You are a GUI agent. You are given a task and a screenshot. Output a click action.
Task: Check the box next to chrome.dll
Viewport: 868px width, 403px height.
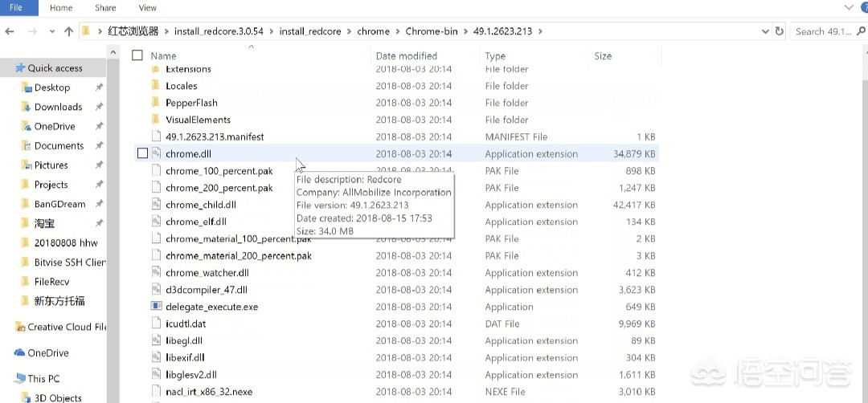(x=142, y=153)
